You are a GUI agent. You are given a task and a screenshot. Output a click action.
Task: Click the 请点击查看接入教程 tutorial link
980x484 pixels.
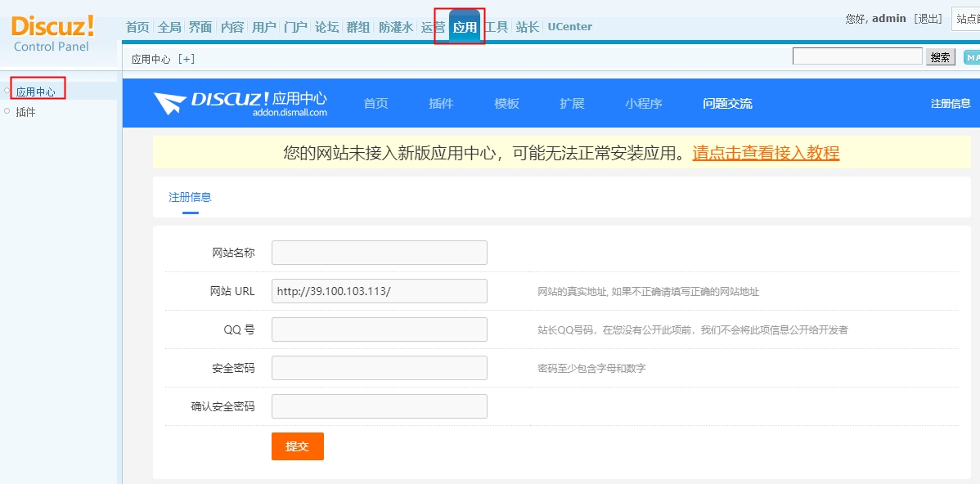point(766,153)
